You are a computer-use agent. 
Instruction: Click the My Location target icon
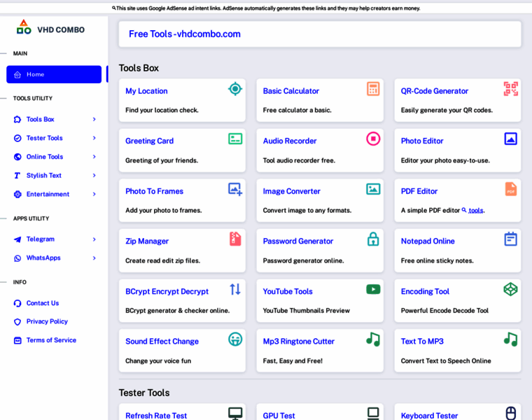coord(235,89)
